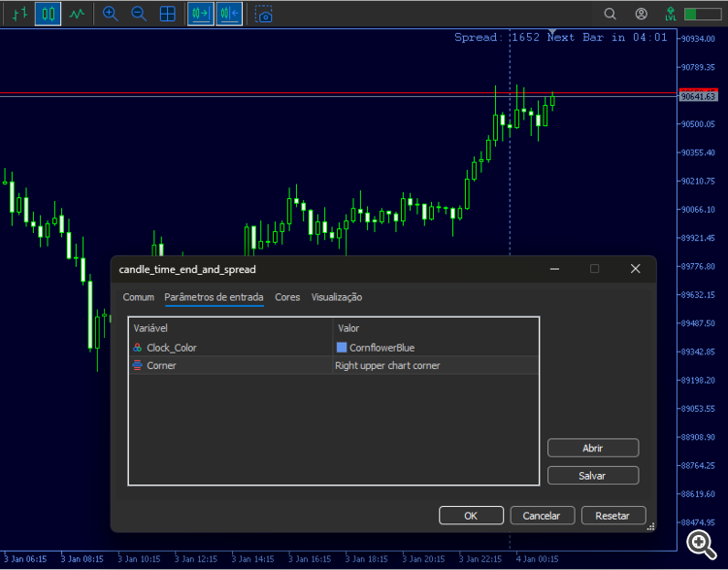Image resolution: width=728 pixels, height=570 pixels.
Task: Confirm the dialog with OK
Action: 471,516
